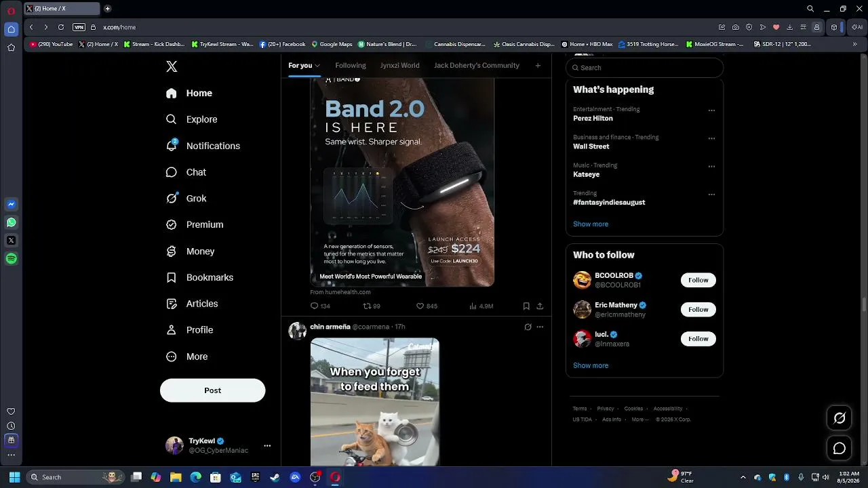Open Steam from the taskbar
Screen dimensions: 868x488
click(x=275, y=477)
